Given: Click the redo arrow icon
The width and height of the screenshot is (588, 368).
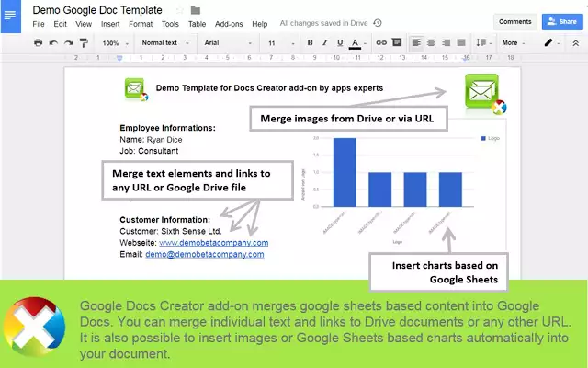Looking at the screenshot, I should coord(65,42).
